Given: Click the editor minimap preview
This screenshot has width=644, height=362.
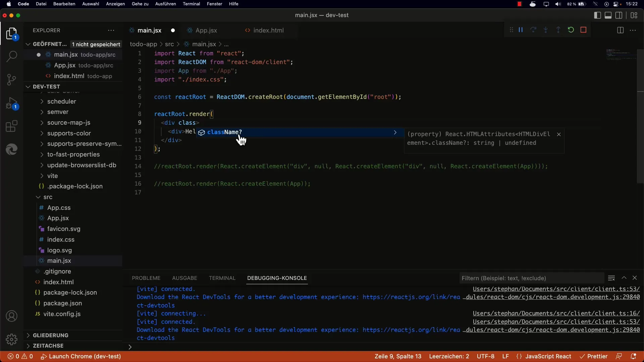Looking at the screenshot, I should point(621,55).
